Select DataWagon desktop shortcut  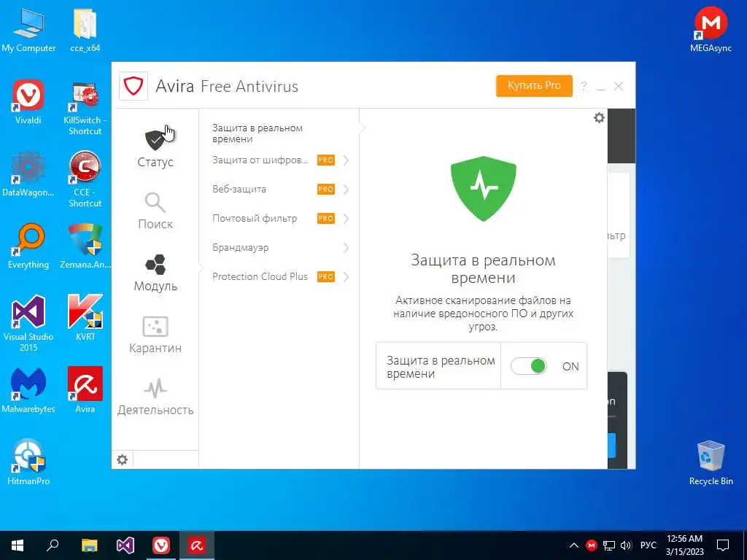[28, 174]
